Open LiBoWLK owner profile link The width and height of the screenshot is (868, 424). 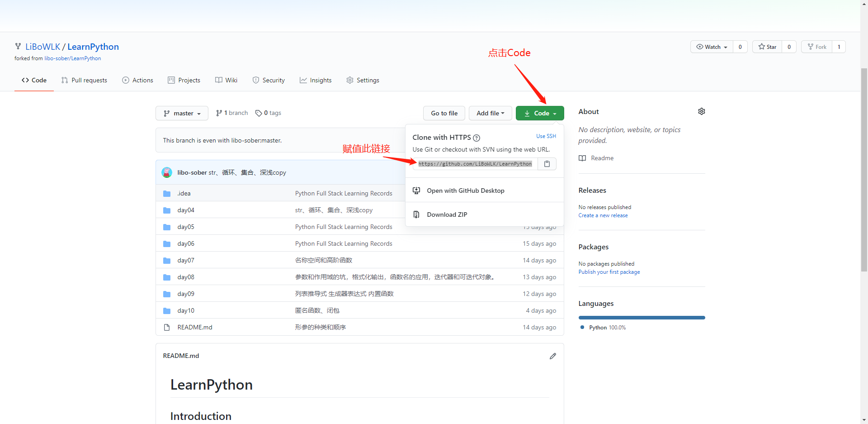(42, 47)
